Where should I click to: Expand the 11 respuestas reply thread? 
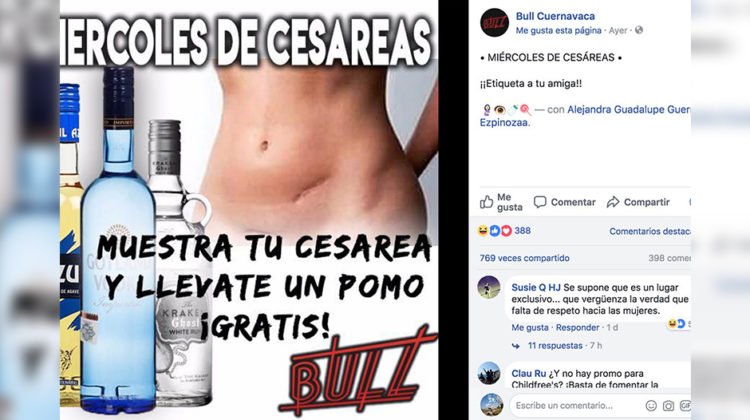pyautogui.click(x=555, y=345)
